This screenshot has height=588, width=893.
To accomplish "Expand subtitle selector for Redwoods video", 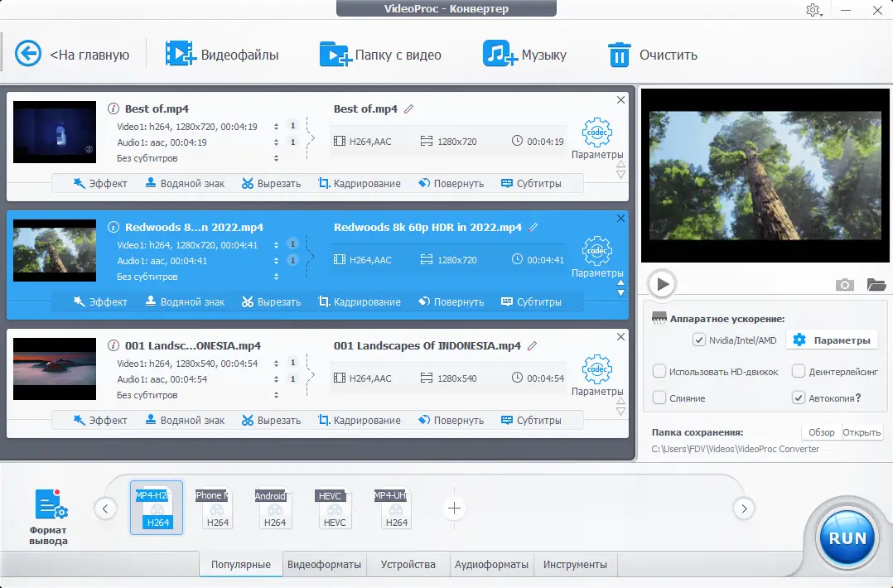I will 276,277.
